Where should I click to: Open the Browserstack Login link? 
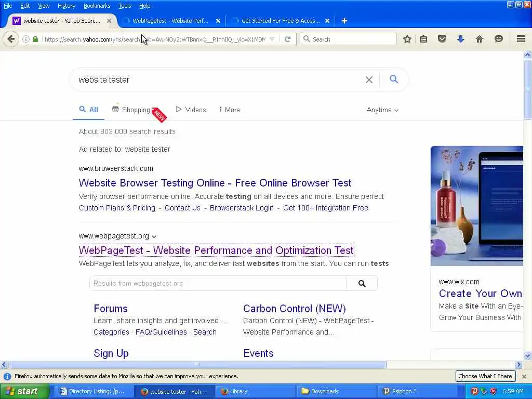pos(242,208)
